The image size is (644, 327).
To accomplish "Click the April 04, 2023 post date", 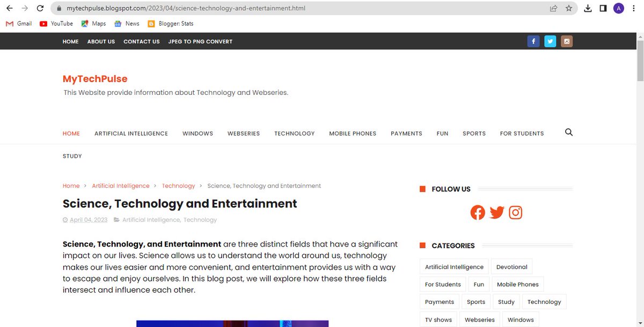I will click(x=89, y=220).
